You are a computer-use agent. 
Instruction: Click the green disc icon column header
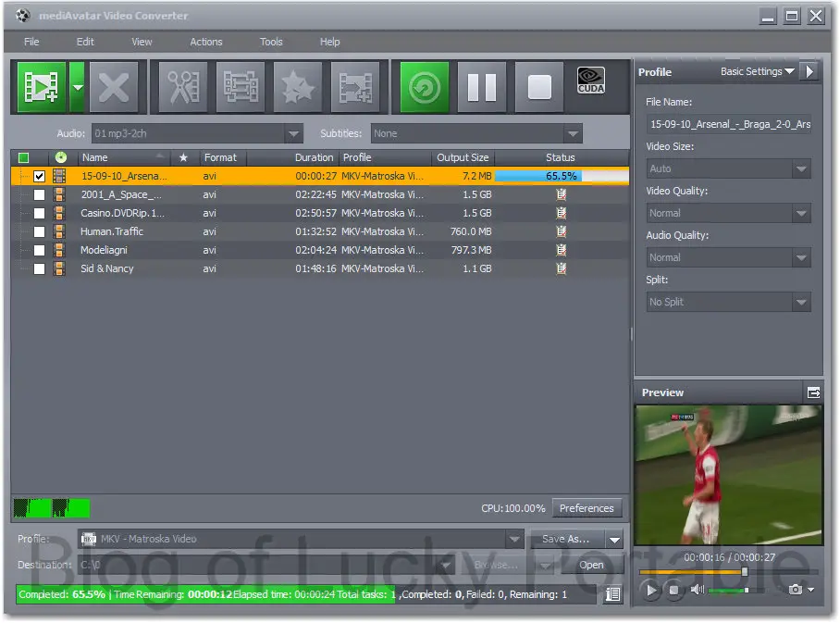tap(61, 157)
